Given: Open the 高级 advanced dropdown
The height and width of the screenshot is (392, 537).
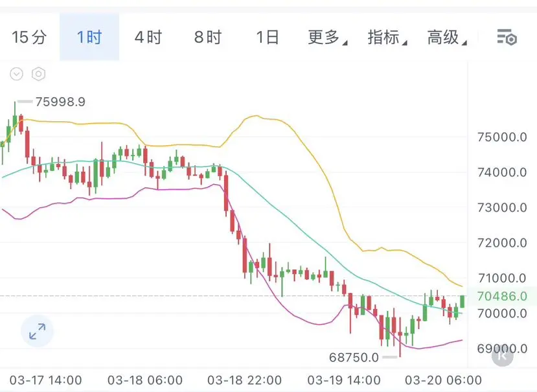Looking at the screenshot, I should point(446,38).
